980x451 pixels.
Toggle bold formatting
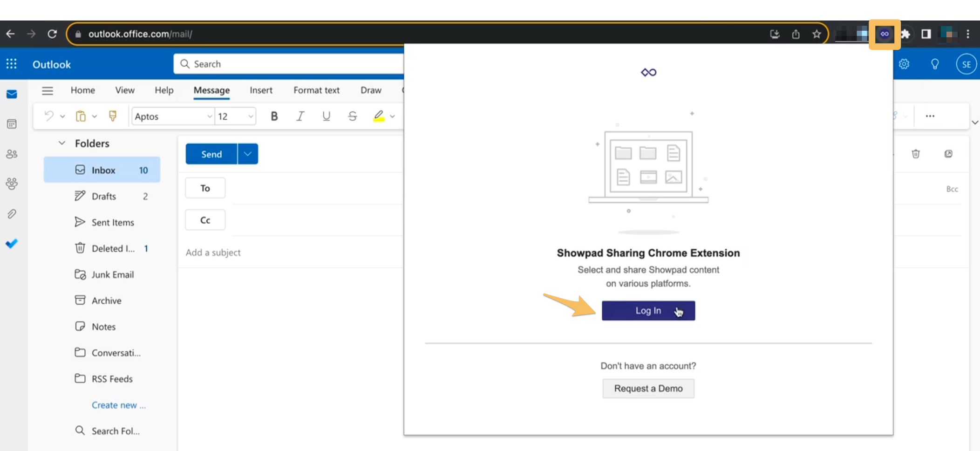click(274, 116)
